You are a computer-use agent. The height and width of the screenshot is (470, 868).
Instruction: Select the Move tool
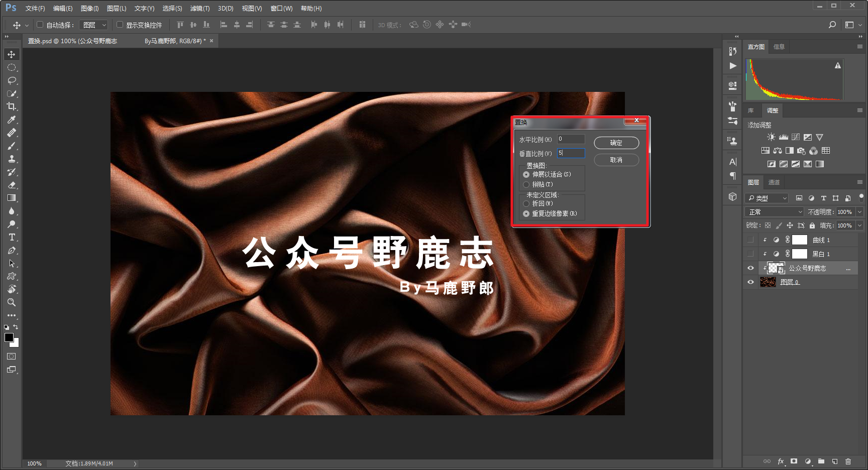coord(12,54)
